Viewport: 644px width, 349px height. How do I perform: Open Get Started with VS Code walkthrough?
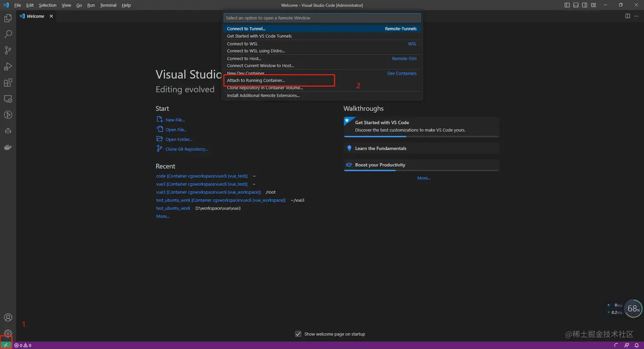(x=421, y=127)
